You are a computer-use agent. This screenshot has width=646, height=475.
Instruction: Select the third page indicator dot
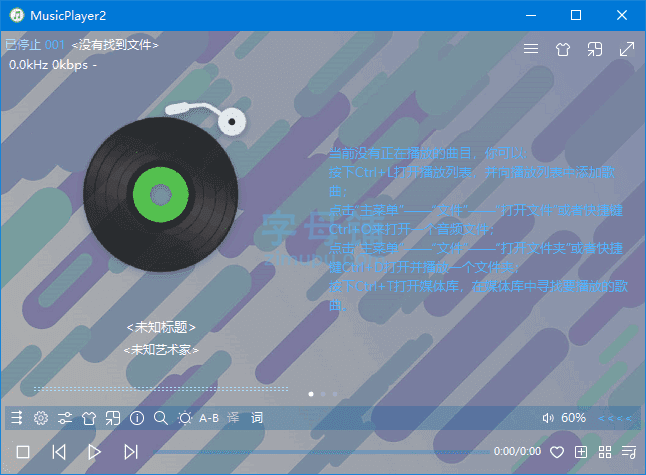[x=335, y=394]
